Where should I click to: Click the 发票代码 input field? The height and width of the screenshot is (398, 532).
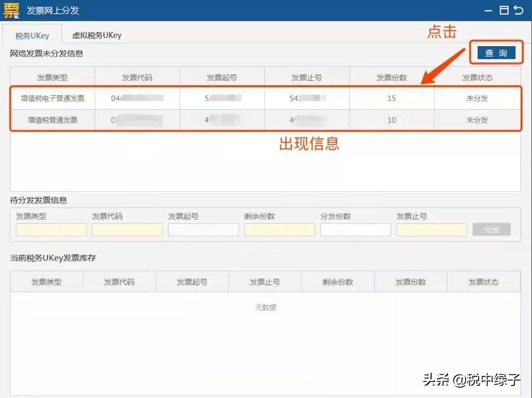point(127,229)
